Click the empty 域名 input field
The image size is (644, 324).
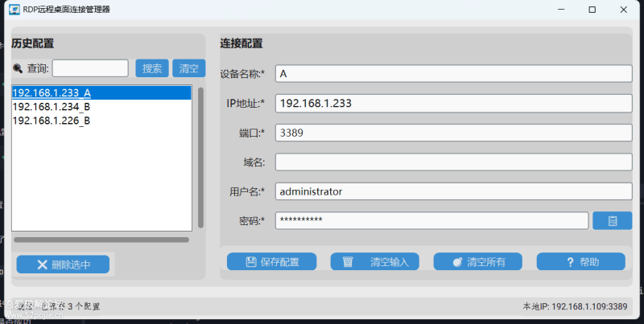pyautogui.click(x=453, y=162)
